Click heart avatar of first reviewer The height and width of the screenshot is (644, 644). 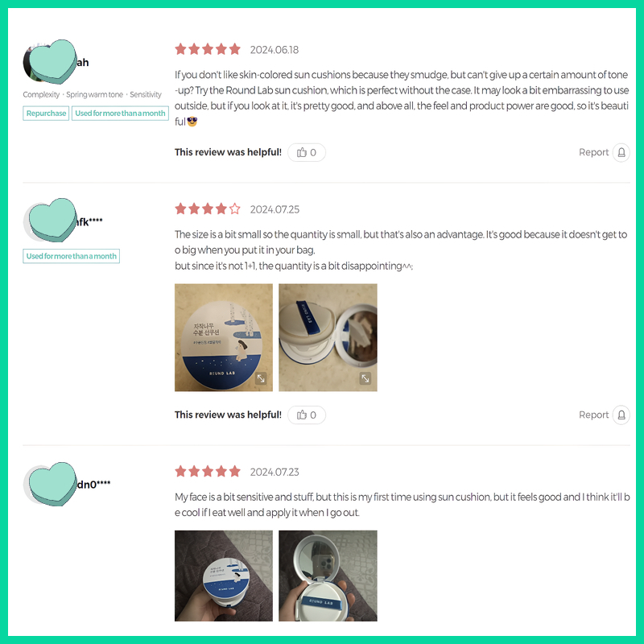(x=52, y=62)
